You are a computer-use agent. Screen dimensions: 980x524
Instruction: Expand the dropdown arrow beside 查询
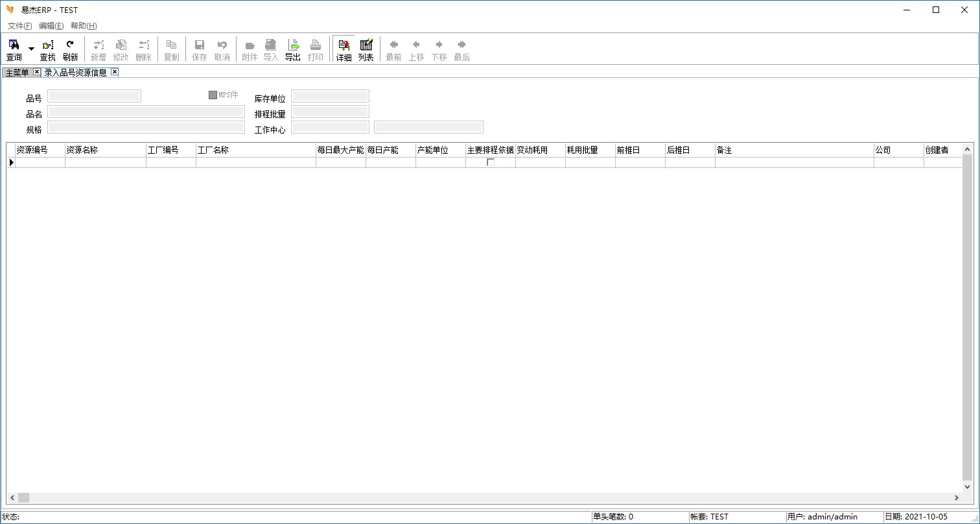(31, 49)
